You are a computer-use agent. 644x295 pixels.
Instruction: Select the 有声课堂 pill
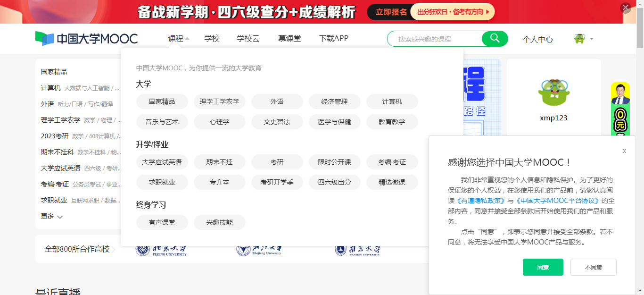pos(162,222)
